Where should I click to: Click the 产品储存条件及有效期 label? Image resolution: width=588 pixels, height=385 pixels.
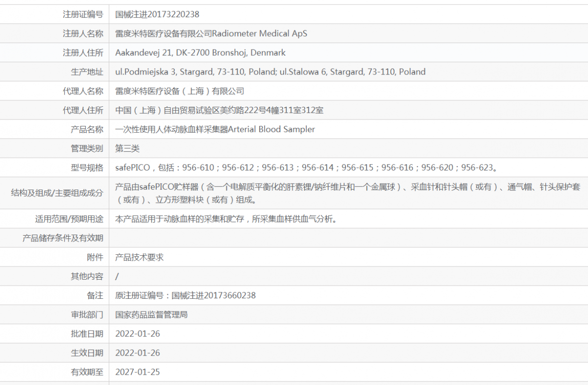click(x=63, y=238)
